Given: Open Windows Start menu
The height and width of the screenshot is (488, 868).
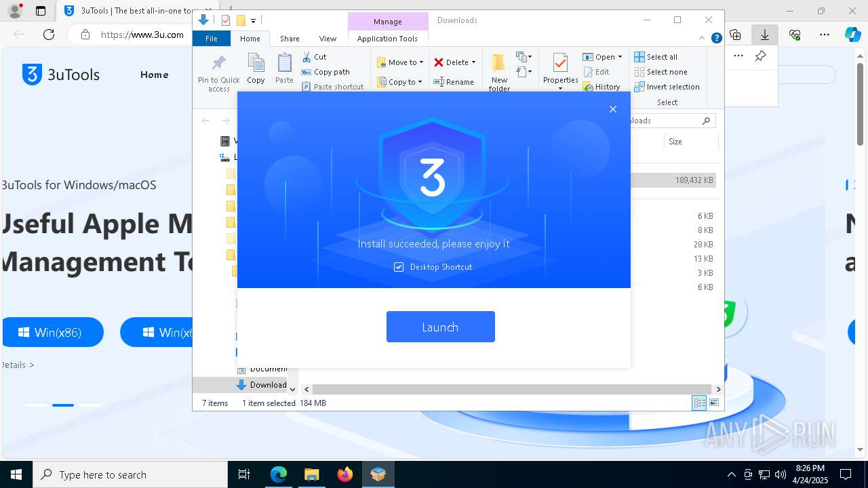Looking at the screenshot, I should 16,474.
